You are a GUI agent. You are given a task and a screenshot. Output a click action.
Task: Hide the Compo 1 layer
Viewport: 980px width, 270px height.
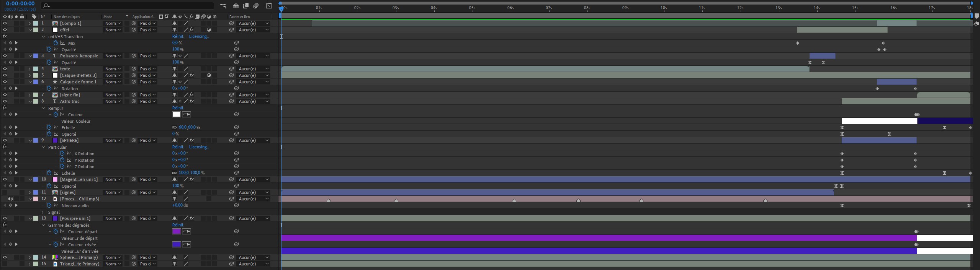(x=5, y=23)
